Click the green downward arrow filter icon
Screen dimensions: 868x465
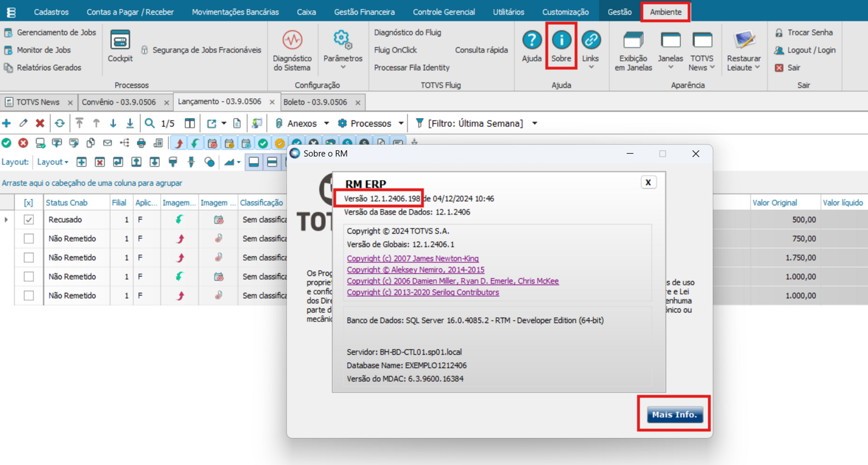pos(195,143)
